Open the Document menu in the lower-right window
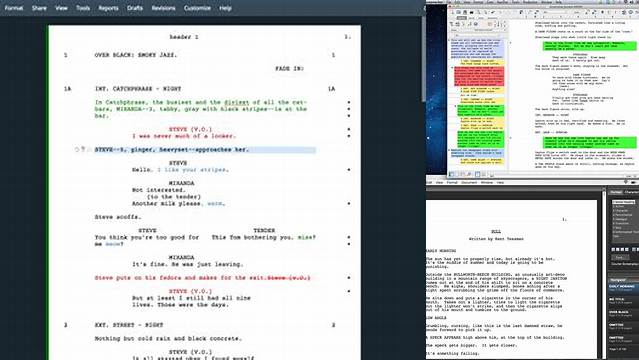The image size is (639, 360). (x=469, y=182)
